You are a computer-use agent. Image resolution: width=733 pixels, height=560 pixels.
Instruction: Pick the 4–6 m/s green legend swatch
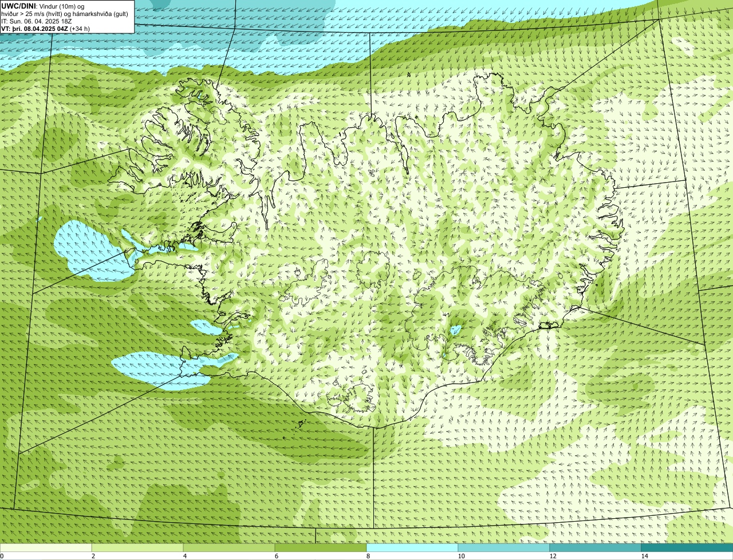pyautogui.click(x=229, y=548)
